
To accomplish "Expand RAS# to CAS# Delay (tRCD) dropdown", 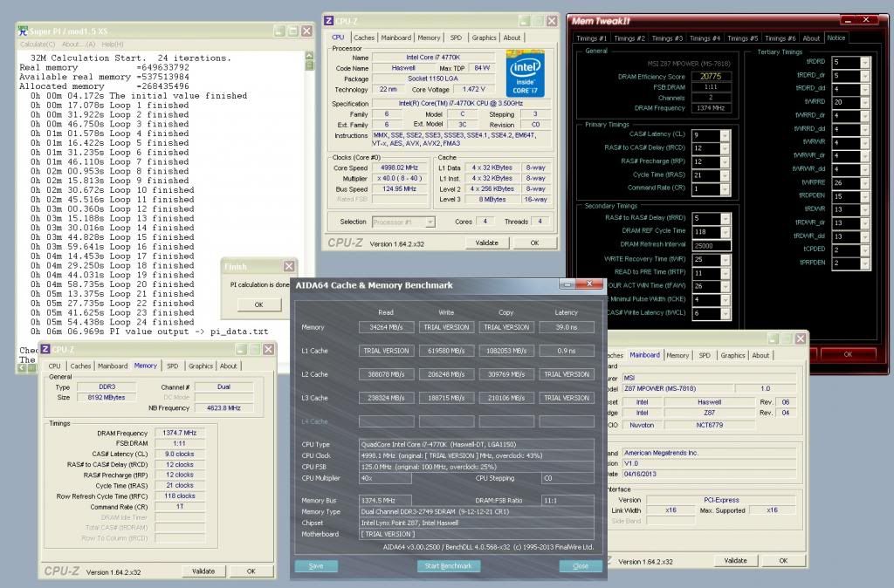I will (725, 148).
